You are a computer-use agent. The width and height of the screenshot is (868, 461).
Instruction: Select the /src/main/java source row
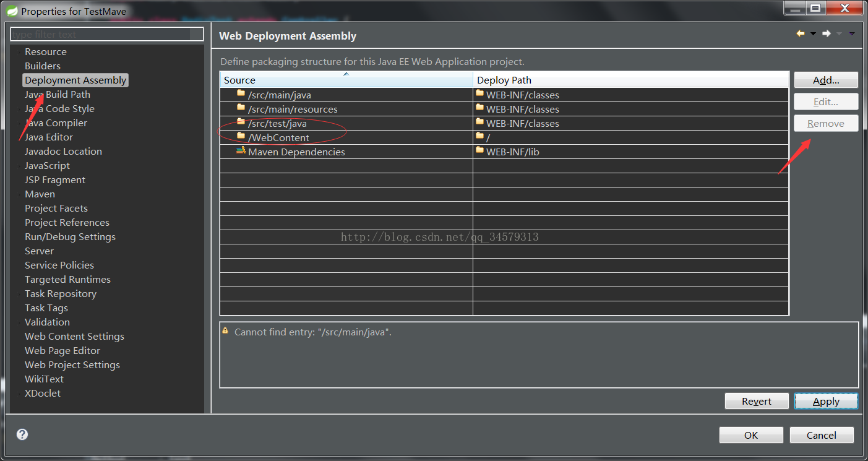pyautogui.click(x=346, y=95)
